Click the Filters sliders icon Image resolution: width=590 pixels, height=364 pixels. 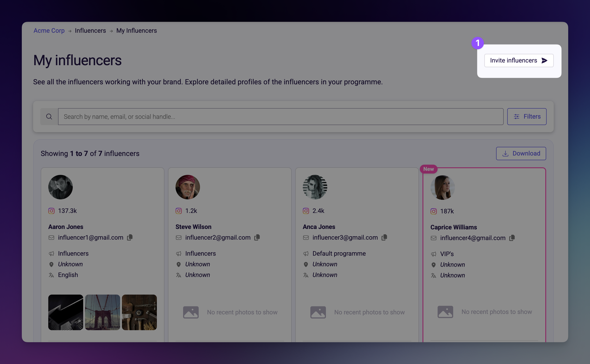coord(517,117)
